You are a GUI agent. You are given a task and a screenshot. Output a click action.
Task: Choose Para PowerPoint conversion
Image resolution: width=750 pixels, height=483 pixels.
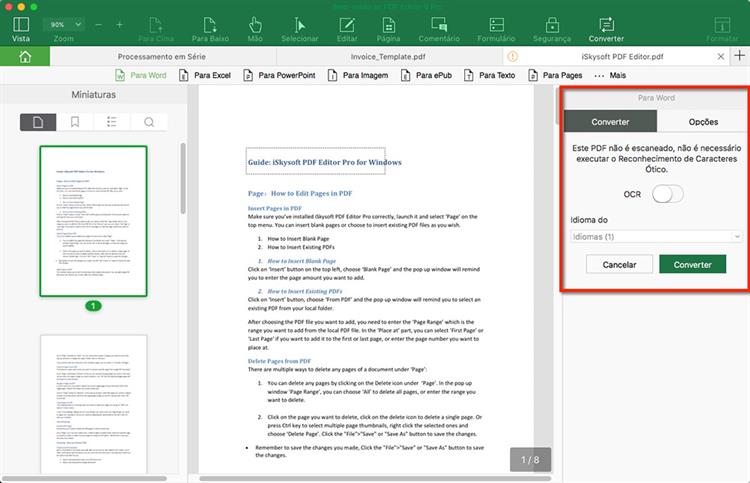click(279, 75)
